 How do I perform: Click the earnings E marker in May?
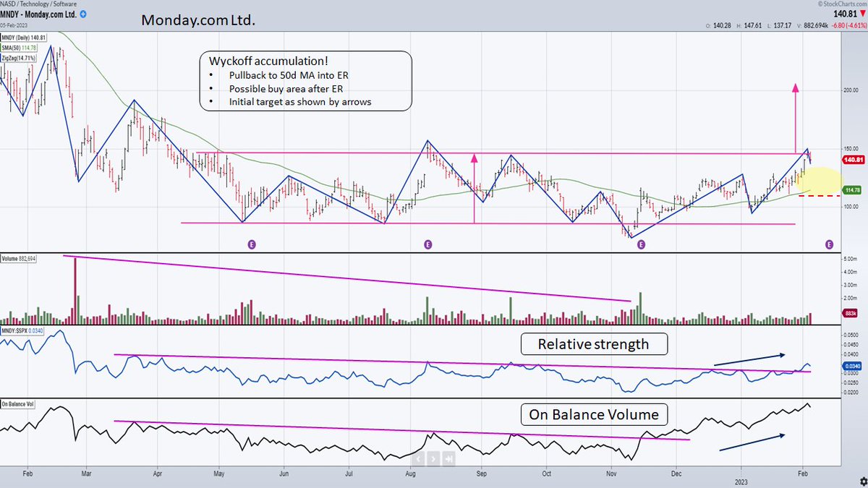pyautogui.click(x=252, y=245)
